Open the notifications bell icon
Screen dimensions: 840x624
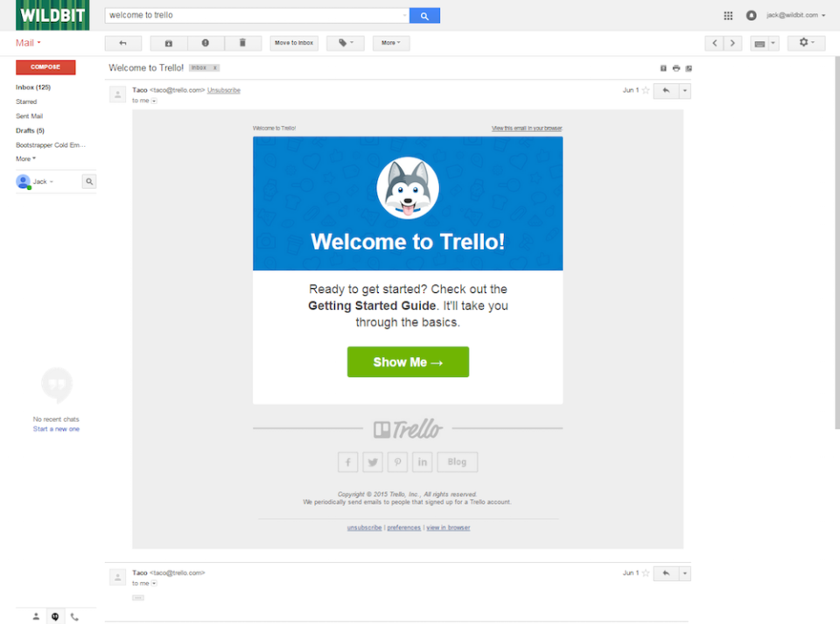[751, 16]
